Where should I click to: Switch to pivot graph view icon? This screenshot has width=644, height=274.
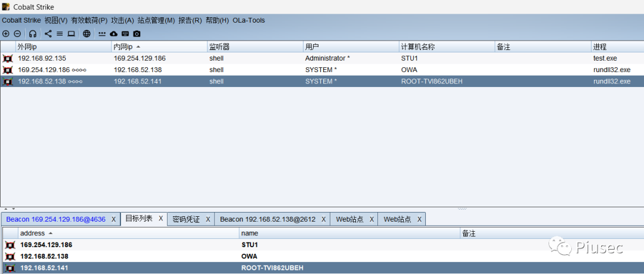pyautogui.click(x=48, y=33)
